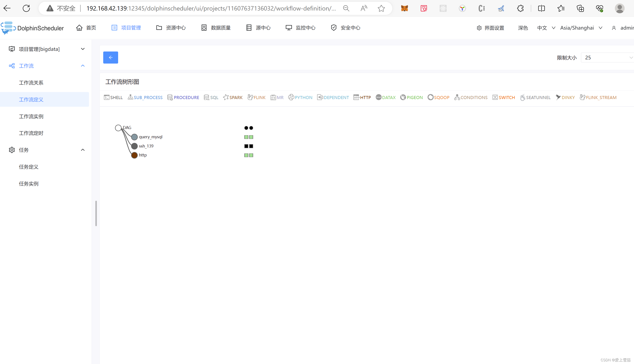The width and height of the screenshot is (634, 364).
Task: Click the blue back arrow button
Action: [110, 58]
